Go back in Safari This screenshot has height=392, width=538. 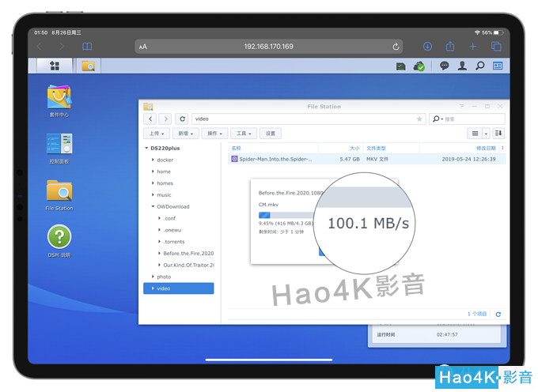39,47
